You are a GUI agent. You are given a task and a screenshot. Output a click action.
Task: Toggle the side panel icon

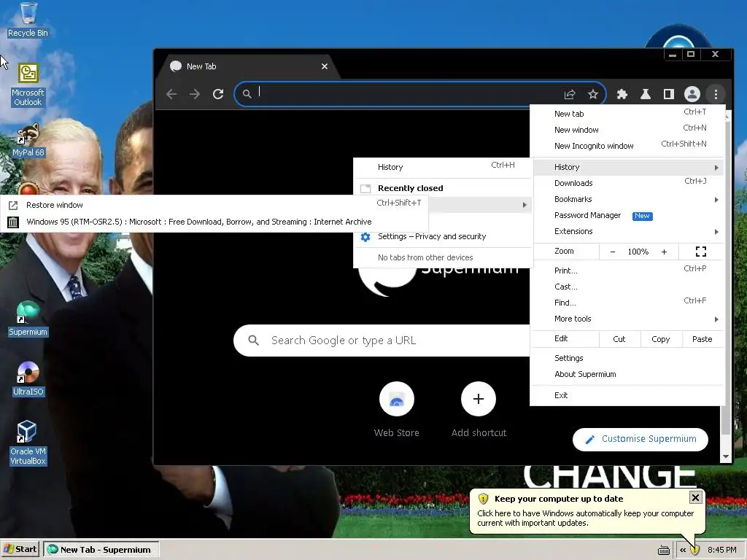669,94
